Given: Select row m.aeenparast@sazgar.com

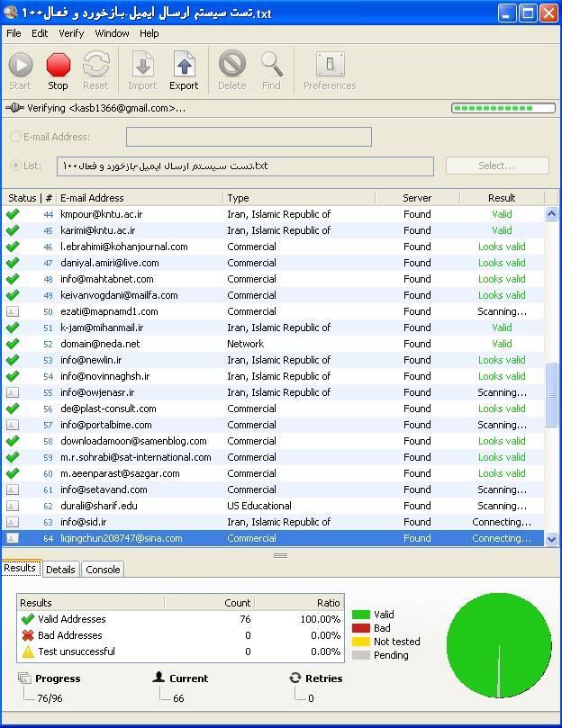Looking at the screenshot, I should click(x=273, y=473).
